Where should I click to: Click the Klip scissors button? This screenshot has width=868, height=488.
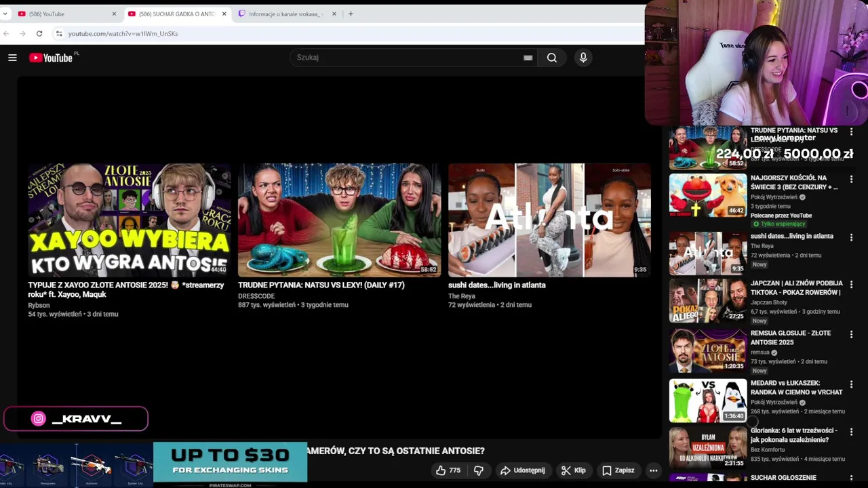574,470
